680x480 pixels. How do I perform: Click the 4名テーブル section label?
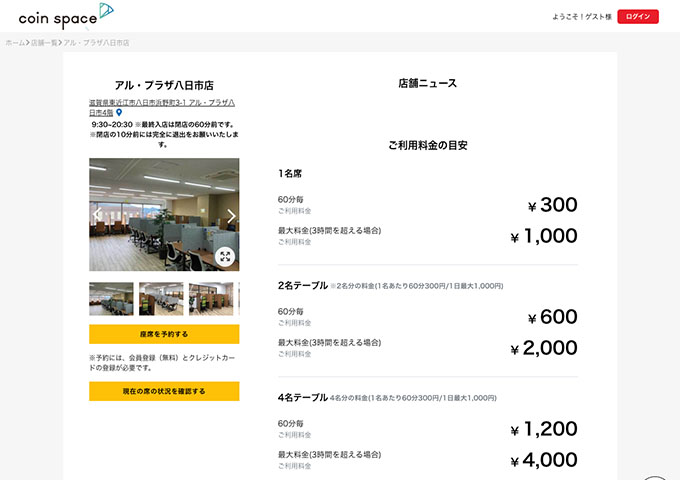[x=303, y=397]
